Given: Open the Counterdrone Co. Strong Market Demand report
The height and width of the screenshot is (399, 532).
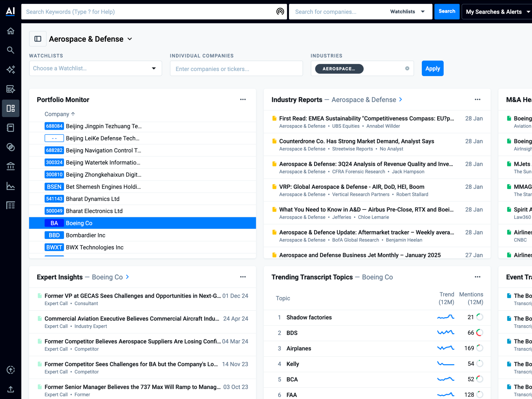Looking at the screenshot, I should click(x=357, y=141).
